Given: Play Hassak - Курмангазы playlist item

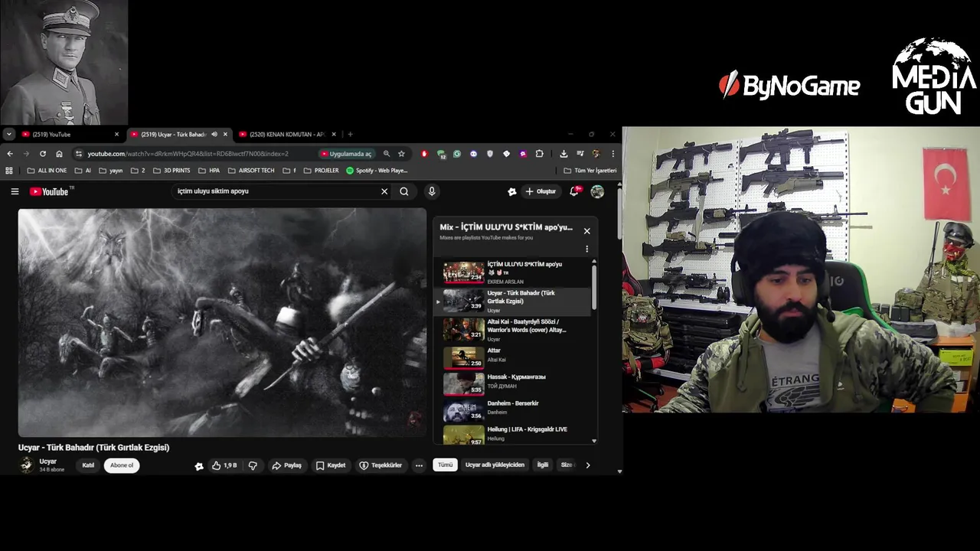Looking at the screenshot, I should pyautogui.click(x=513, y=383).
